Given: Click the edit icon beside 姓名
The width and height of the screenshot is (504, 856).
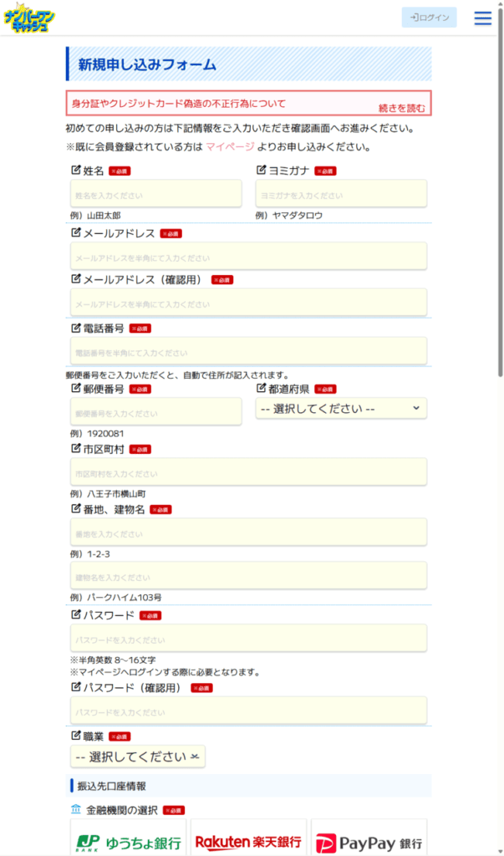Looking at the screenshot, I should point(76,171).
